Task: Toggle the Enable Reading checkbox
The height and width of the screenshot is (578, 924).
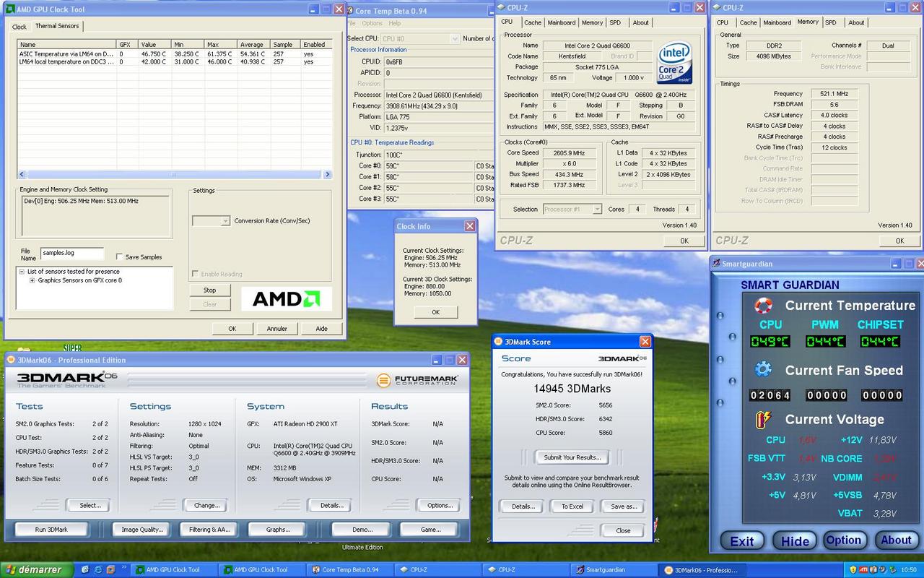Action: point(196,274)
